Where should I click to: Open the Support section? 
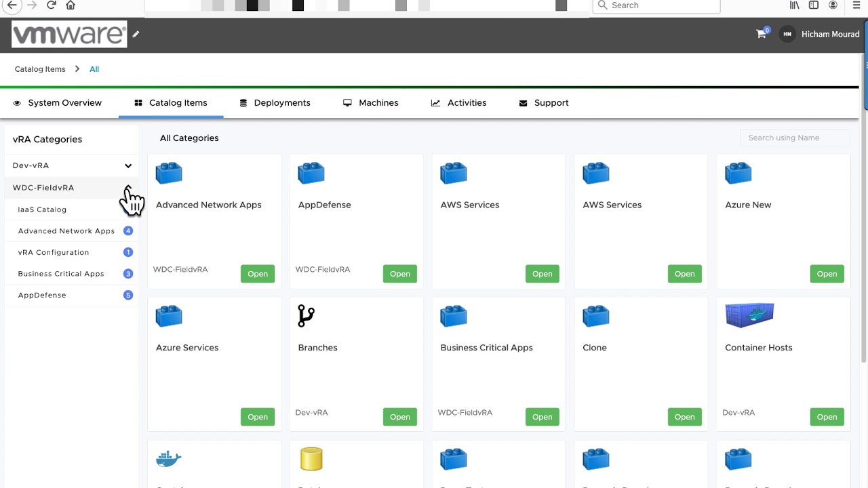(551, 102)
